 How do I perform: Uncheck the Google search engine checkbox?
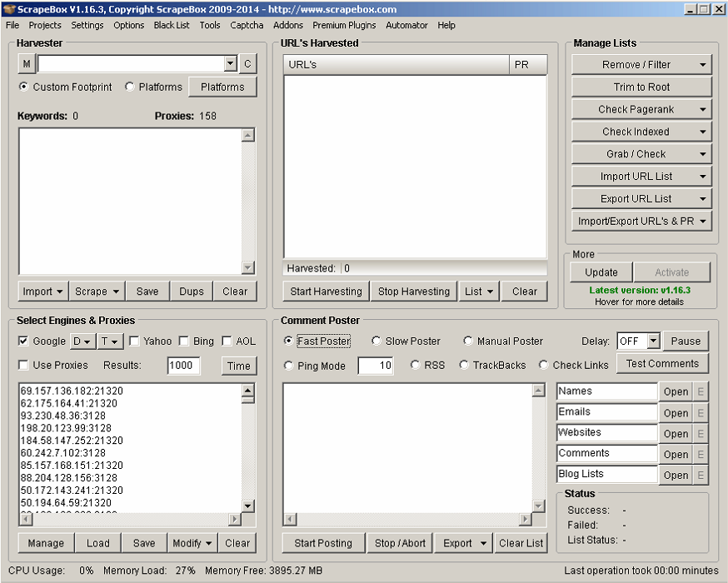click(x=22, y=341)
